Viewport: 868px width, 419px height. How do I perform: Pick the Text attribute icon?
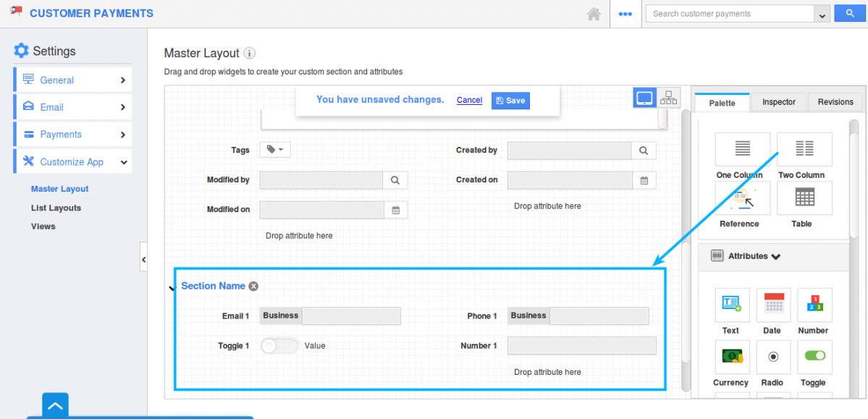[x=733, y=305]
